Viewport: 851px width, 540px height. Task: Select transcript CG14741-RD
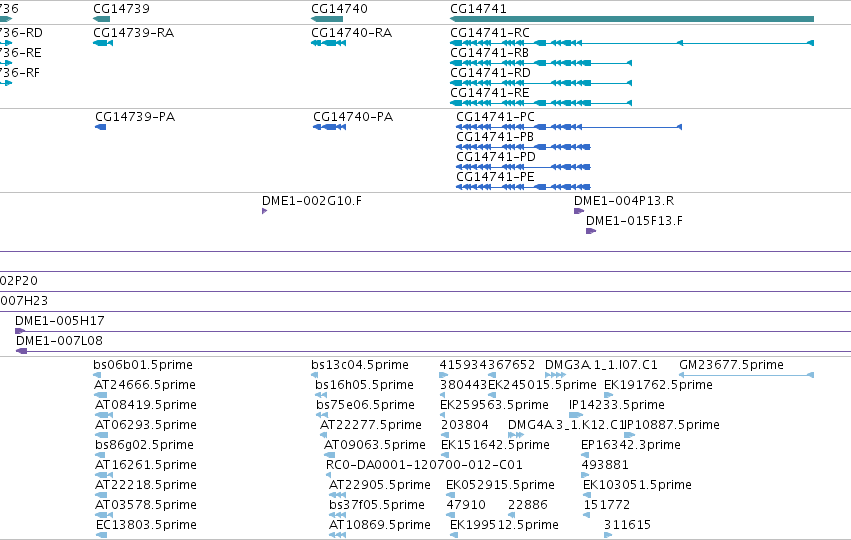tap(490, 73)
